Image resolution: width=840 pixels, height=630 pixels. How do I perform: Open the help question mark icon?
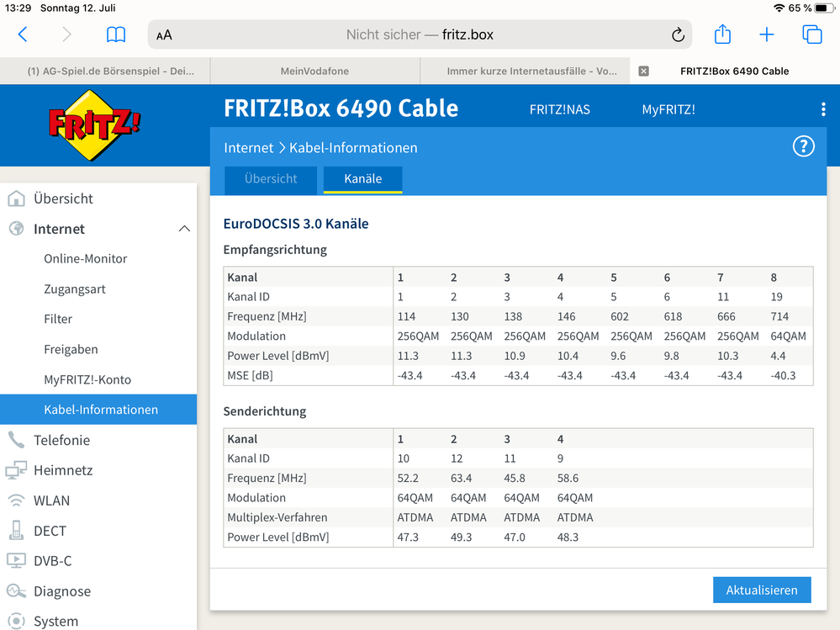tap(803, 146)
